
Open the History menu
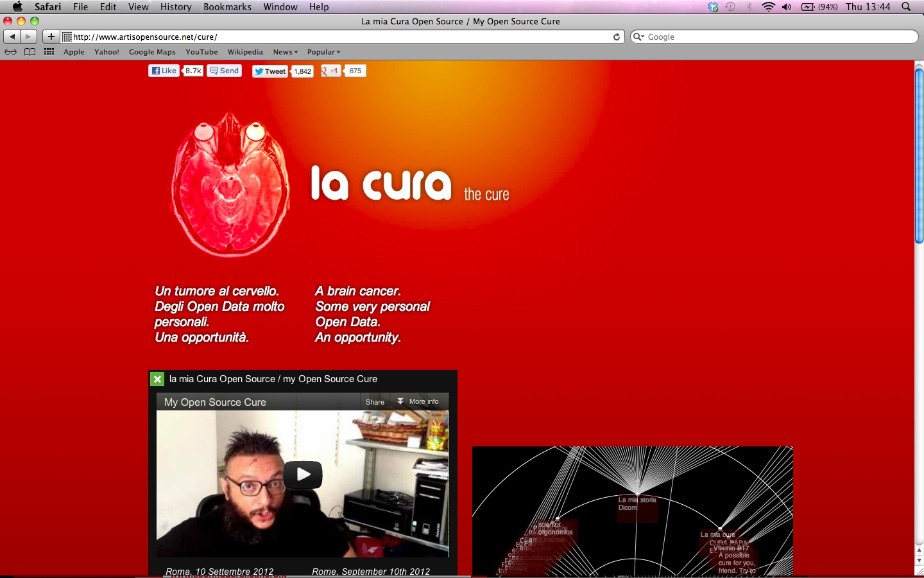point(176,7)
